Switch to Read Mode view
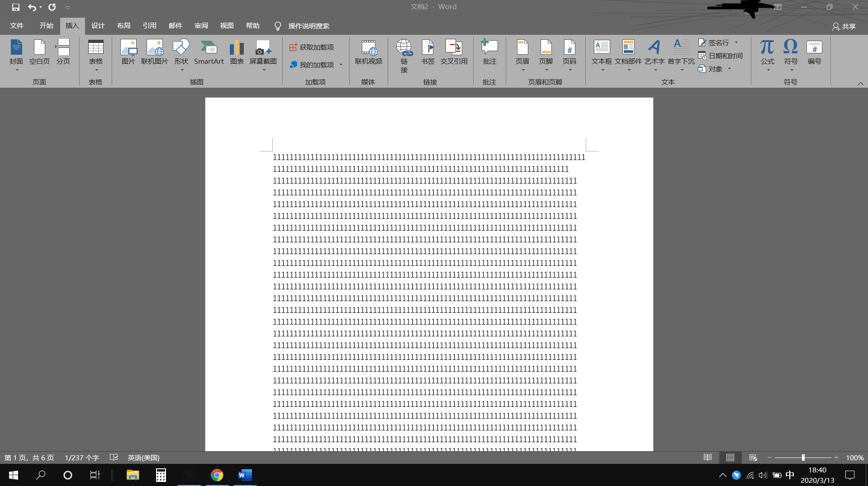The width and height of the screenshot is (868, 486). (707, 458)
